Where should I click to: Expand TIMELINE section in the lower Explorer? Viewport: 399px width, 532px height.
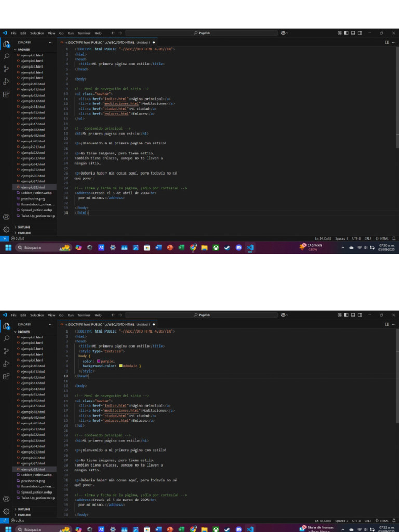(x=22, y=515)
